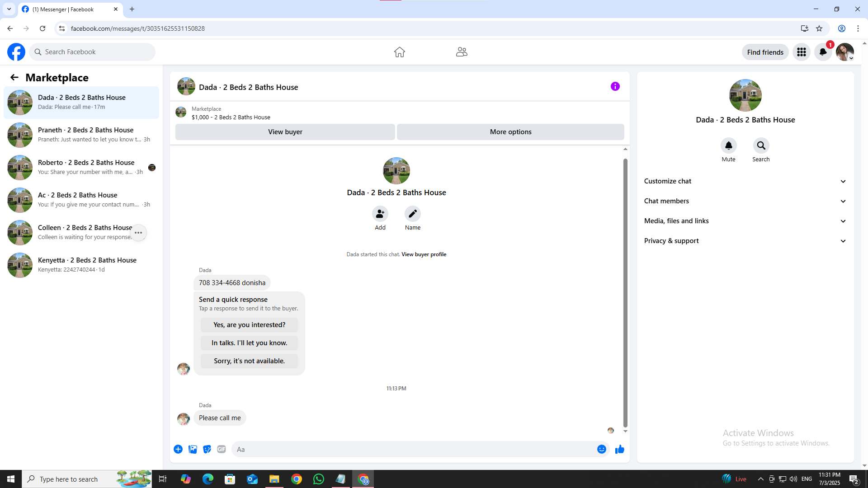This screenshot has width=868, height=488.
Task: Expand Privacy & support section
Action: 745,241
